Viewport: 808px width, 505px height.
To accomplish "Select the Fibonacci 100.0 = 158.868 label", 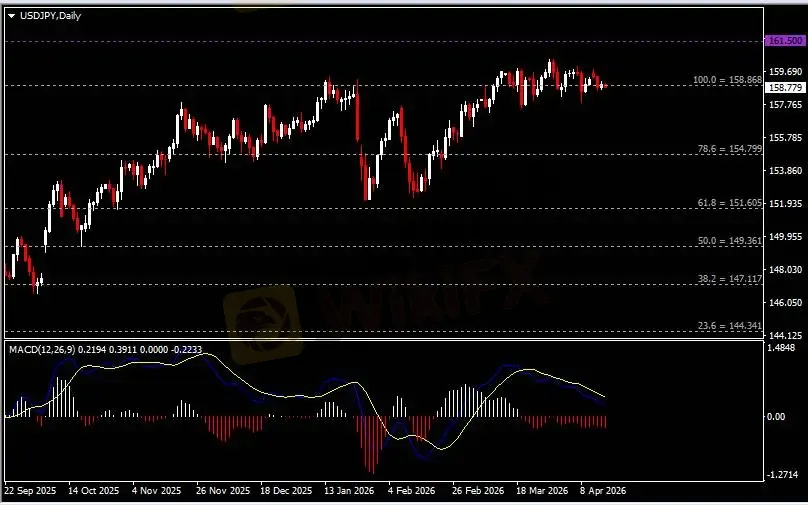I will [x=727, y=79].
